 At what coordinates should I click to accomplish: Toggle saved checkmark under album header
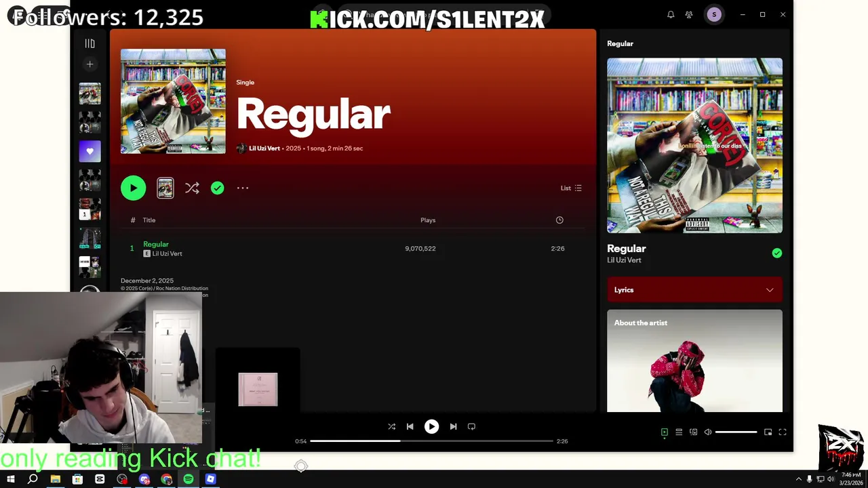[217, 188]
